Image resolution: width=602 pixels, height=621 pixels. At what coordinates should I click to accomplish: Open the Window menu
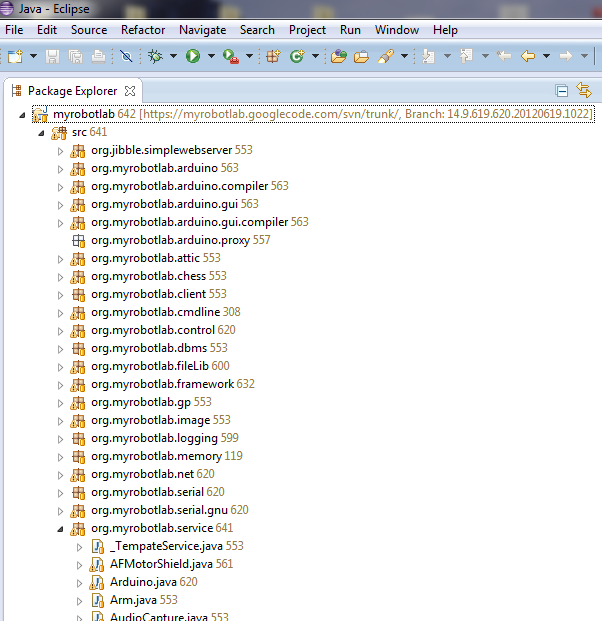(397, 30)
